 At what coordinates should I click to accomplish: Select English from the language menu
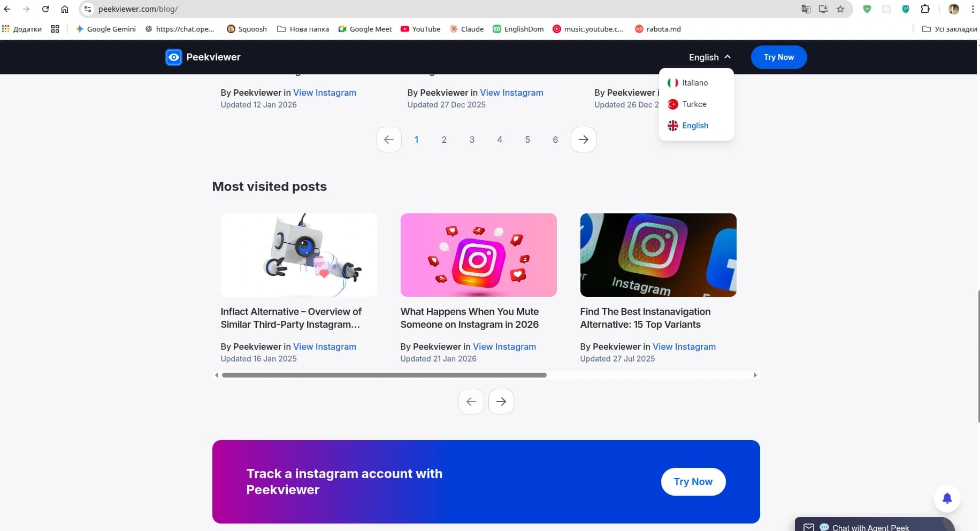[696, 126]
